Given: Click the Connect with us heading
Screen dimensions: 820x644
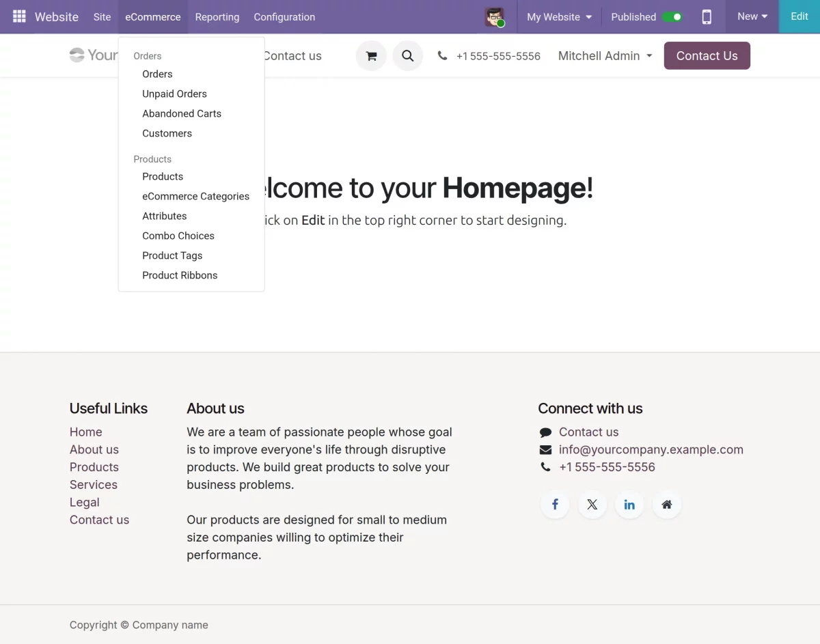Looking at the screenshot, I should (590, 408).
